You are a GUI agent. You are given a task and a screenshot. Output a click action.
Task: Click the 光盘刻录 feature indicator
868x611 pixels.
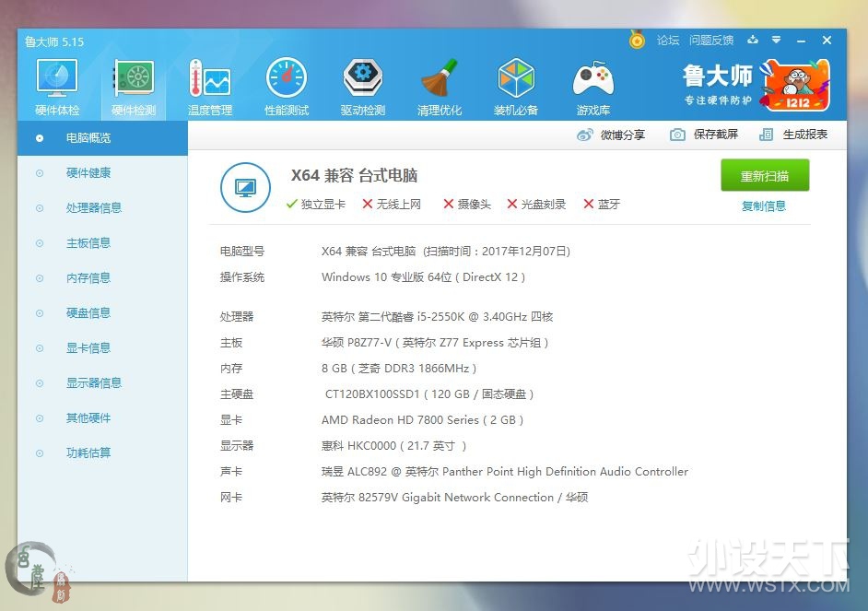(x=536, y=205)
